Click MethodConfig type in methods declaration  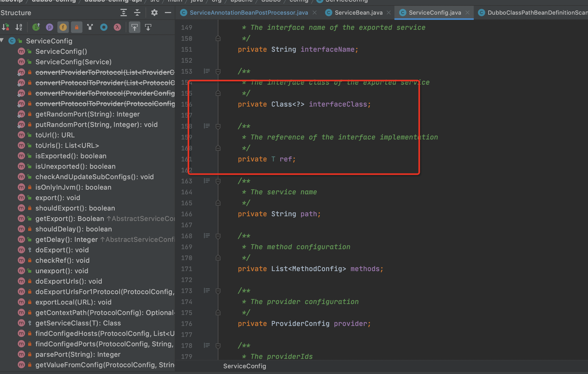(x=317, y=269)
